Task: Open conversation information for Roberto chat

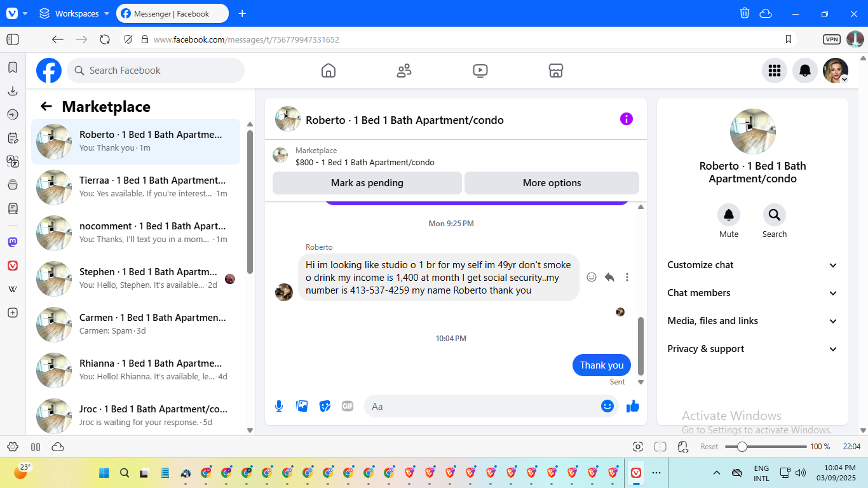Action: [627, 119]
